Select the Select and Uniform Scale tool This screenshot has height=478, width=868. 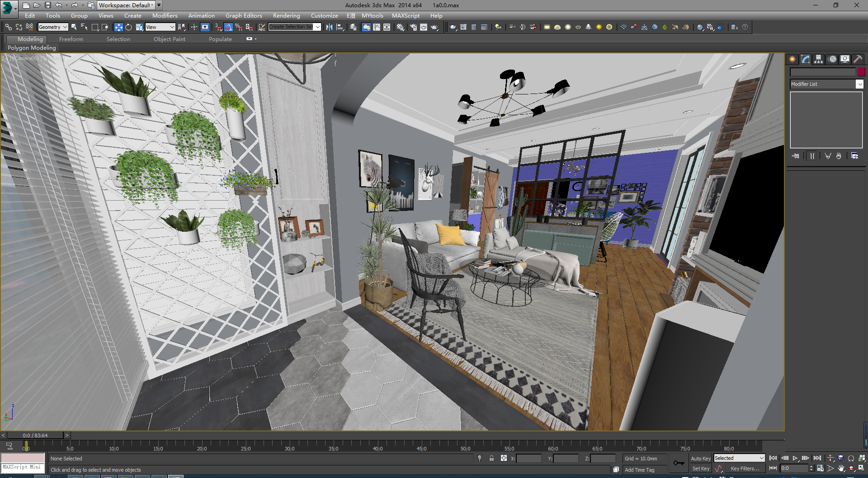click(139, 27)
